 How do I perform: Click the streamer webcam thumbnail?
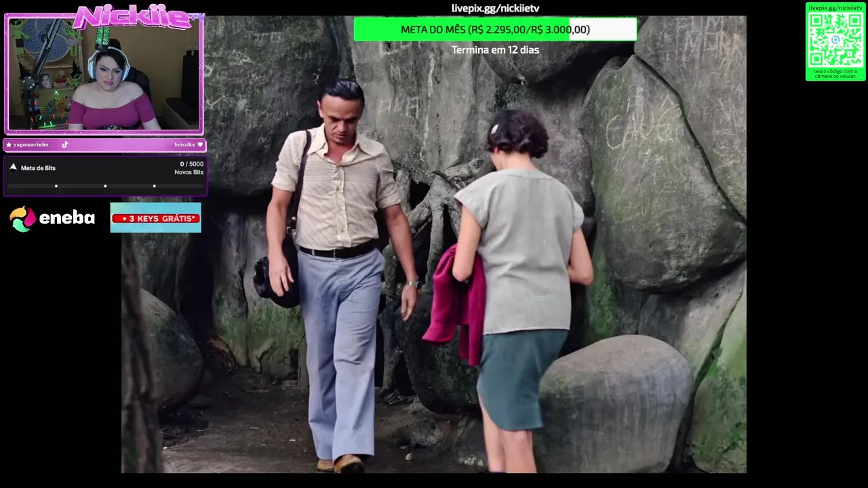click(104, 73)
